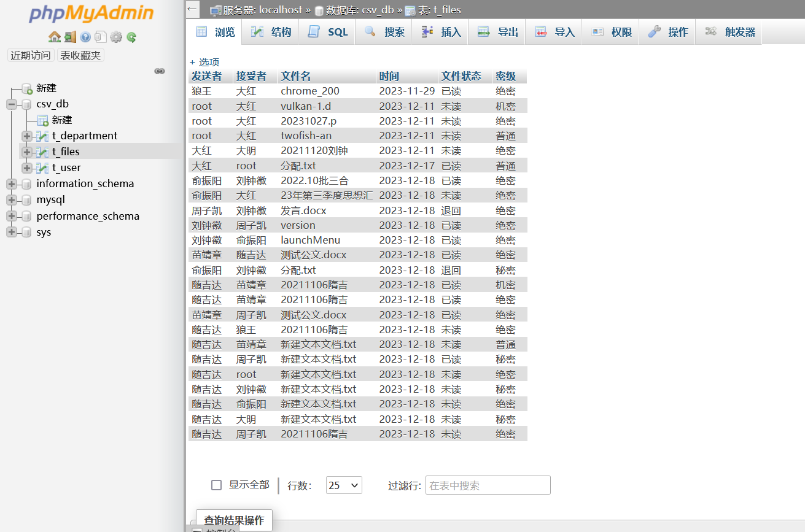Expand the t_files table node
This screenshot has width=805, height=532.
tap(27, 152)
